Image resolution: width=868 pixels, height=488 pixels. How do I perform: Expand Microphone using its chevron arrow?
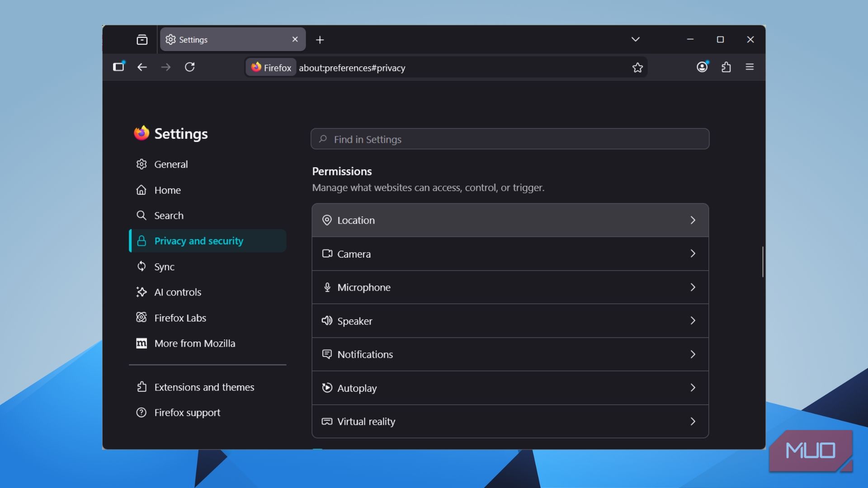(x=693, y=287)
